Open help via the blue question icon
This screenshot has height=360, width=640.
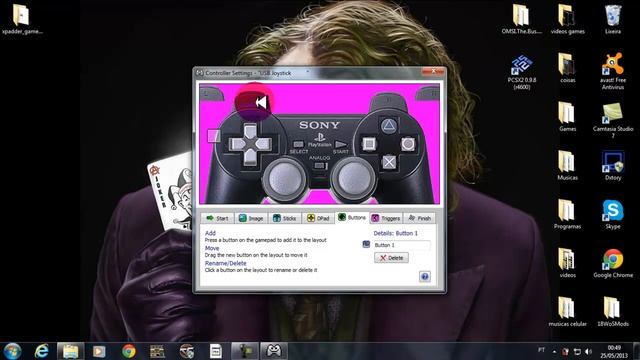coord(424,277)
